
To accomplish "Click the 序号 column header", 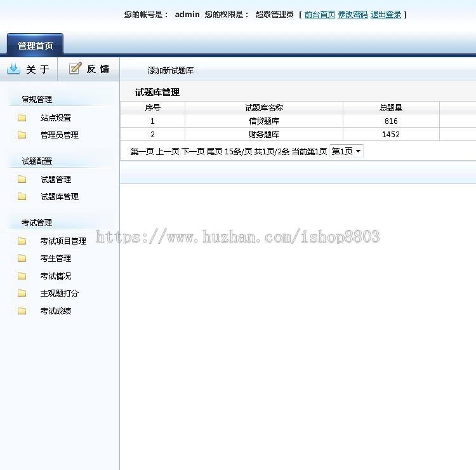I will (x=153, y=107).
